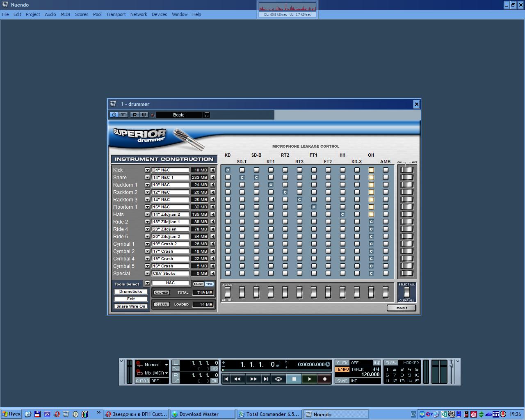
Task: Click the tempo value 120.000
Action: pyautogui.click(x=370, y=374)
